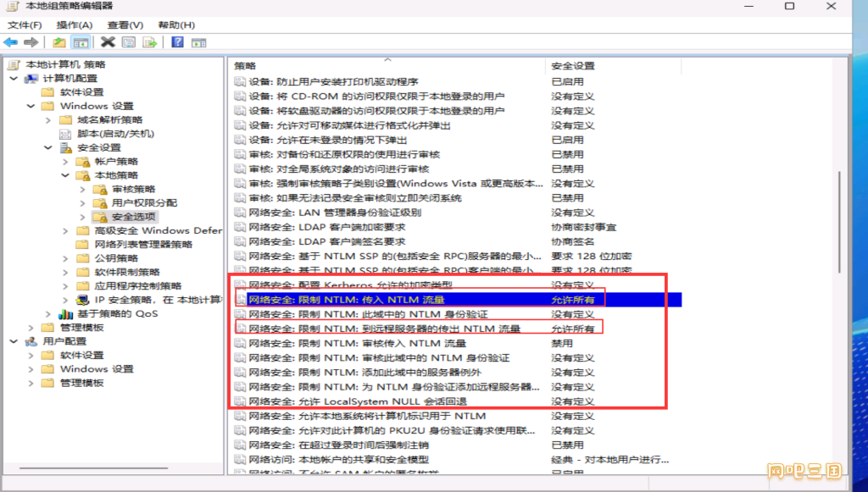The image size is (868, 492).
Task: Click the Export List toolbar icon
Action: pos(149,42)
